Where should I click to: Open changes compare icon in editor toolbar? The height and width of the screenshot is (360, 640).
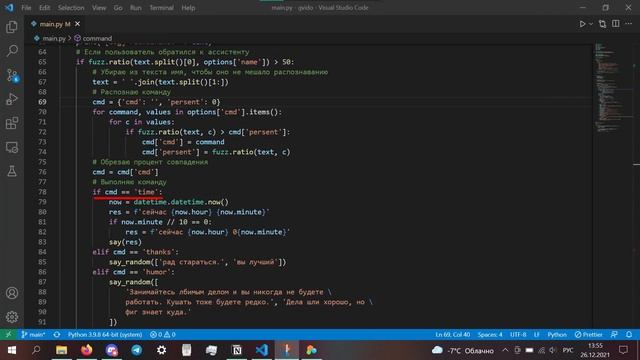(x=602, y=24)
